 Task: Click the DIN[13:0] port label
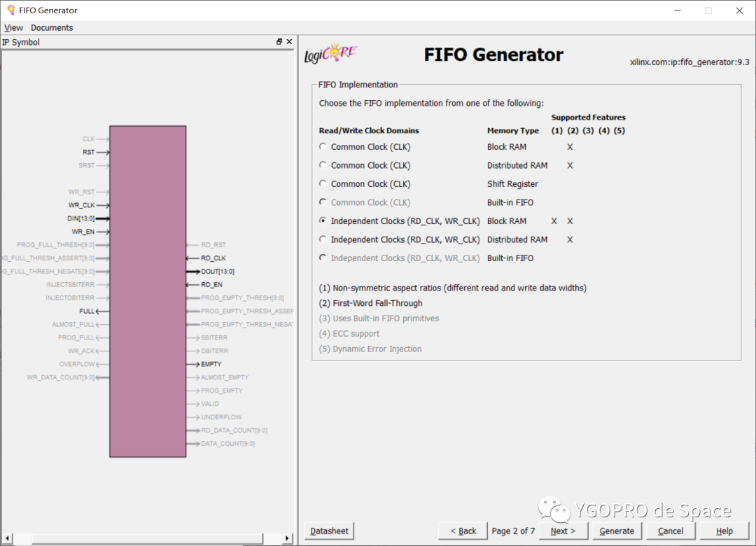coord(81,218)
